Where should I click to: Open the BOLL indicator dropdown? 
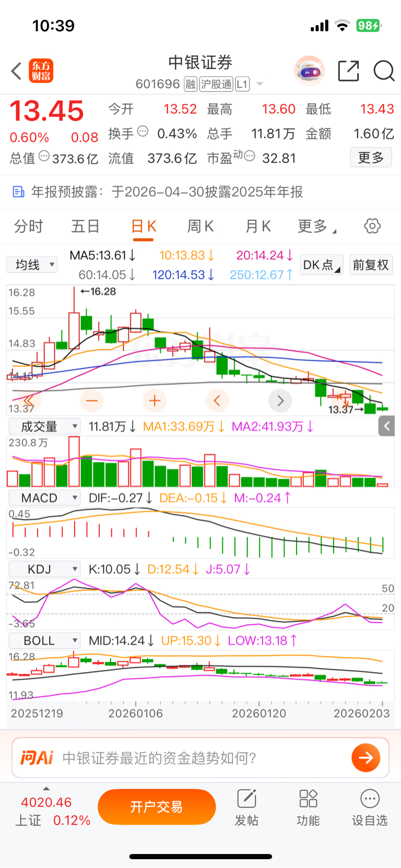44,640
